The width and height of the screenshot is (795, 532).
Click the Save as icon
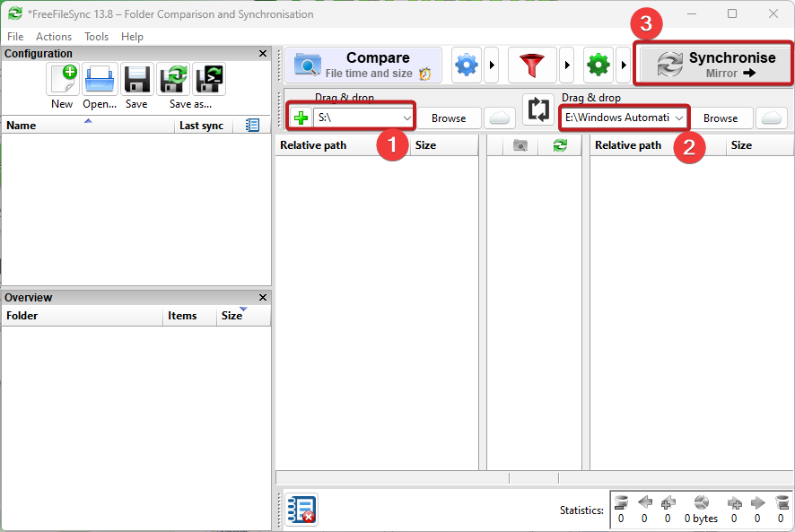173,80
